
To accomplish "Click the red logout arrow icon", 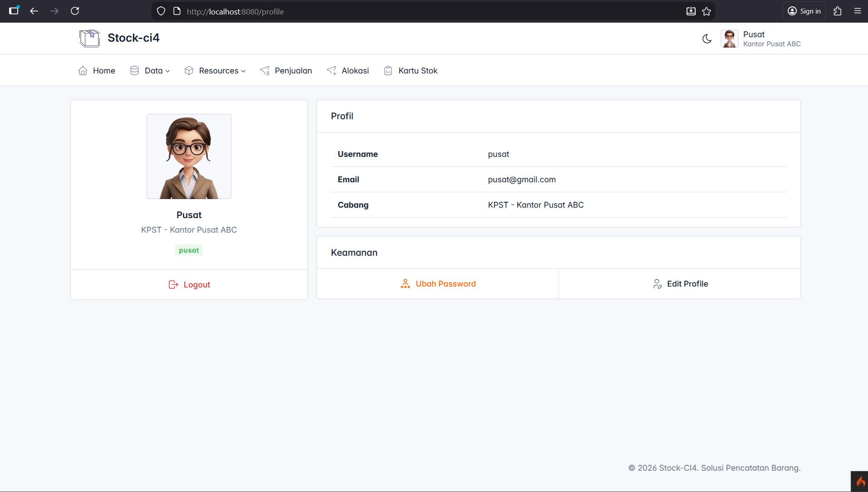I will click(173, 285).
